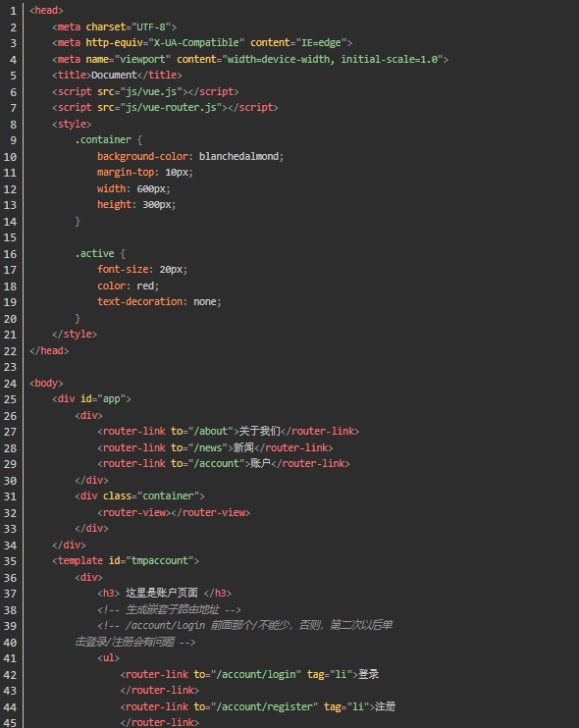Click the meta charset="UTF-8" line
The width and height of the screenshot is (579, 728).
pos(114,26)
